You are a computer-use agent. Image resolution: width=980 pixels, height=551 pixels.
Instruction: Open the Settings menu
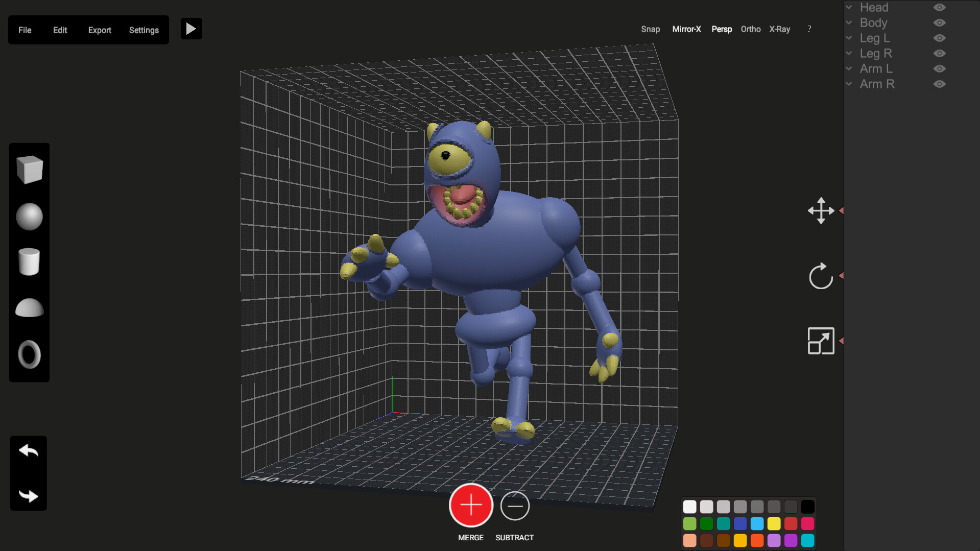pyautogui.click(x=144, y=30)
